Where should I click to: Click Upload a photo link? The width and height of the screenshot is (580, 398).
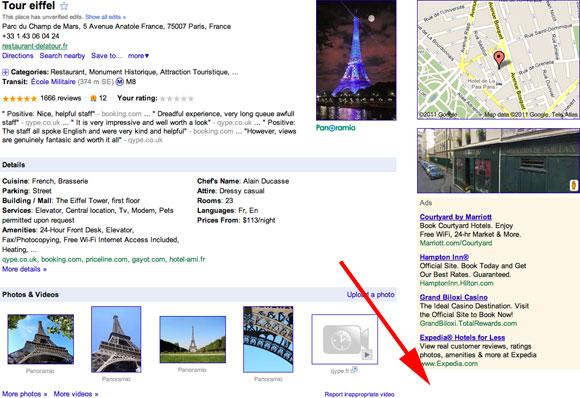[x=371, y=295]
